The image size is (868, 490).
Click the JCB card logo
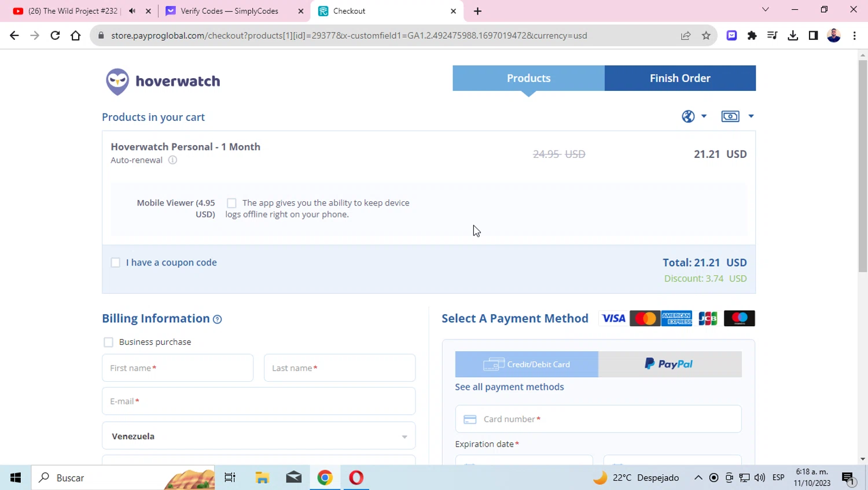pyautogui.click(x=708, y=318)
